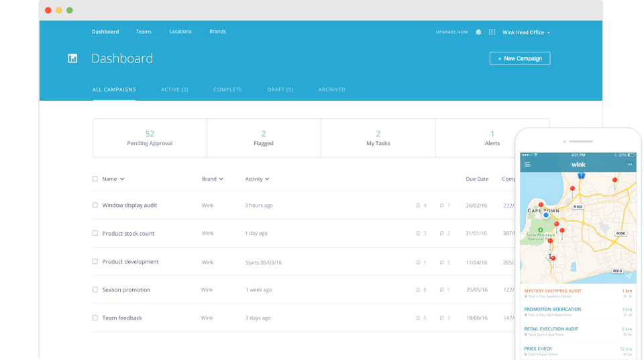Click the Due Date column header

click(477, 179)
